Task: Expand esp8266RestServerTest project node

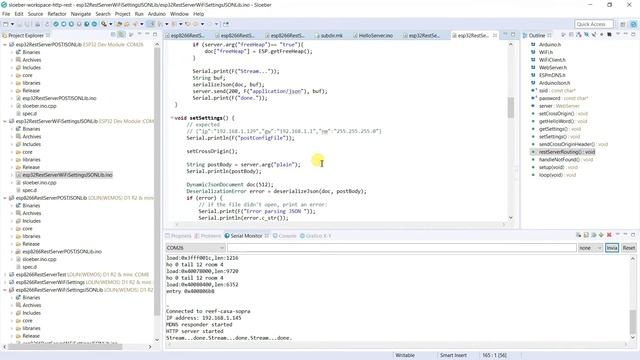Action: (x=5, y=275)
